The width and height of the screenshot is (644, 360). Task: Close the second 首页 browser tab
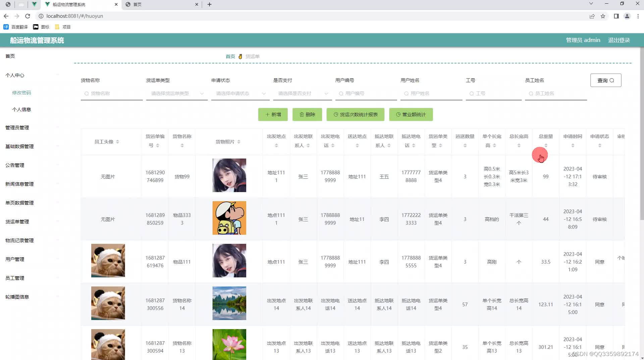[x=197, y=4]
